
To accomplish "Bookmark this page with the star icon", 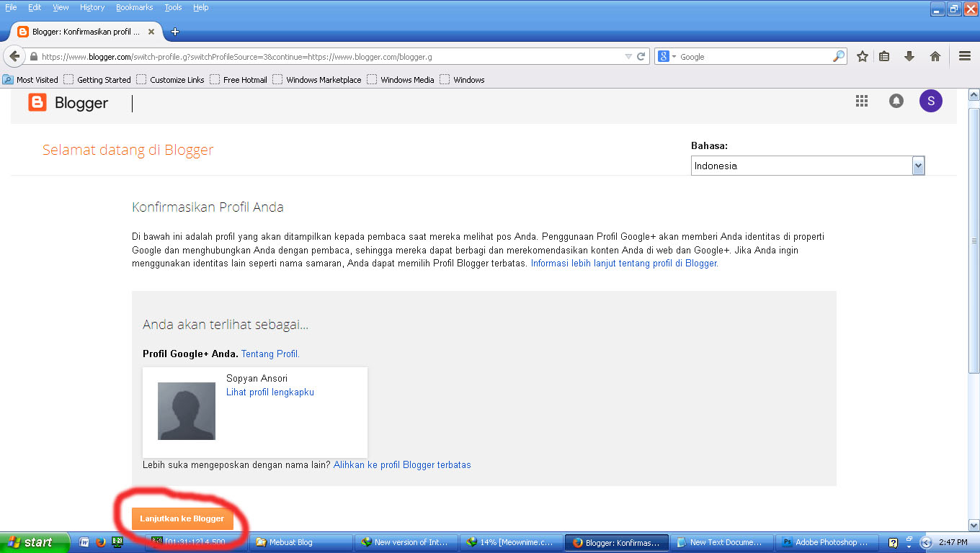I will 862,56.
